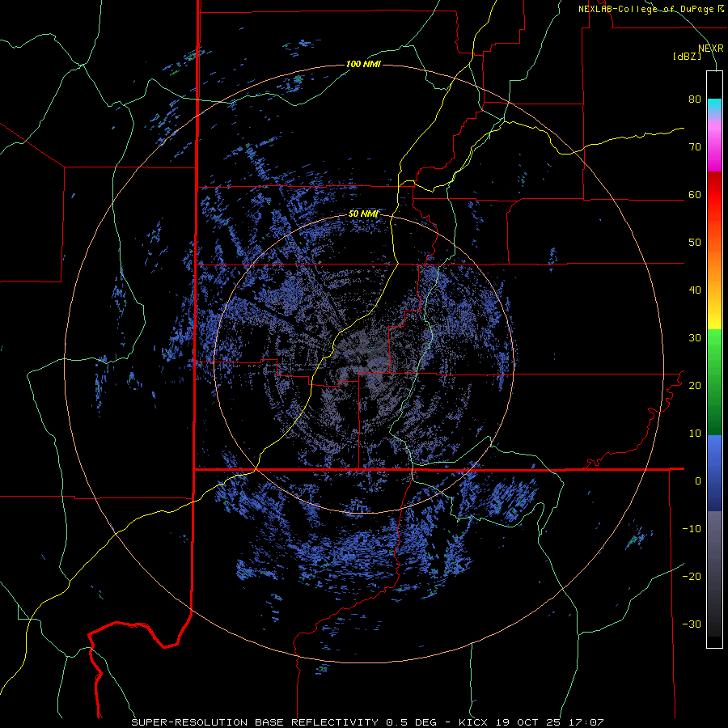Click the SUPER-RESOLUTION BASE REFLECTIVITY caption text
The width and height of the screenshot is (728, 728).
[255, 722]
